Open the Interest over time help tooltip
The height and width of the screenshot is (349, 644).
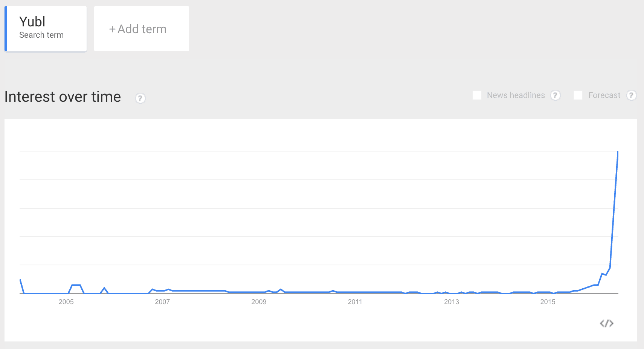pos(140,98)
